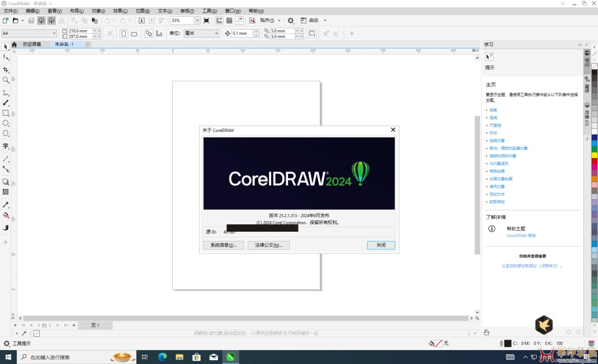
Task: Toggle treat-as-filled icon in property bar
Action: pos(312,33)
